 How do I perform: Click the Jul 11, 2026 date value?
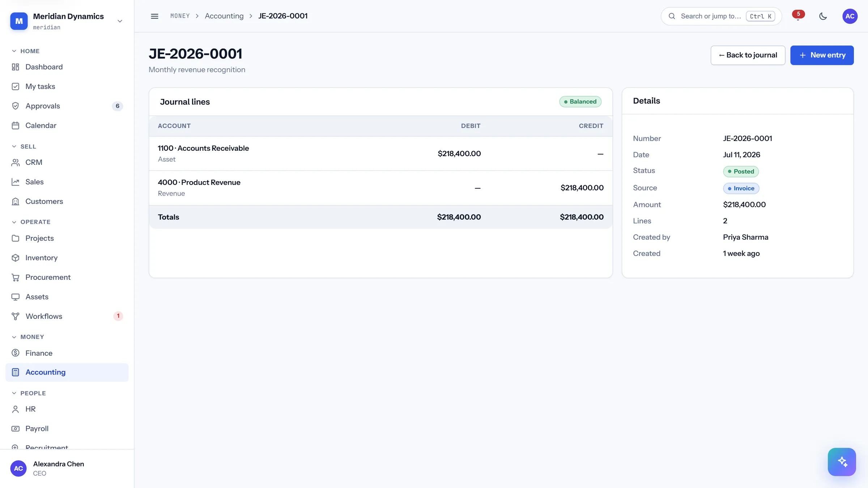coord(741,155)
